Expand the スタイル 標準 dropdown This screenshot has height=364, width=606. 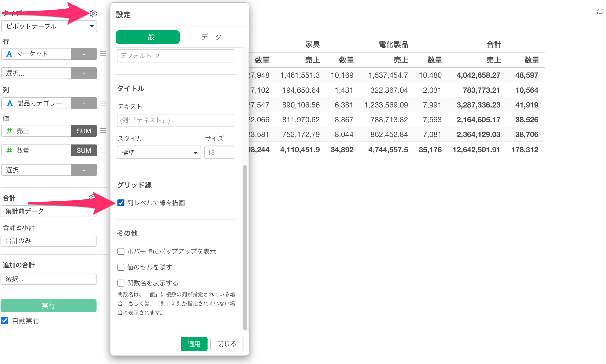point(159,153)
